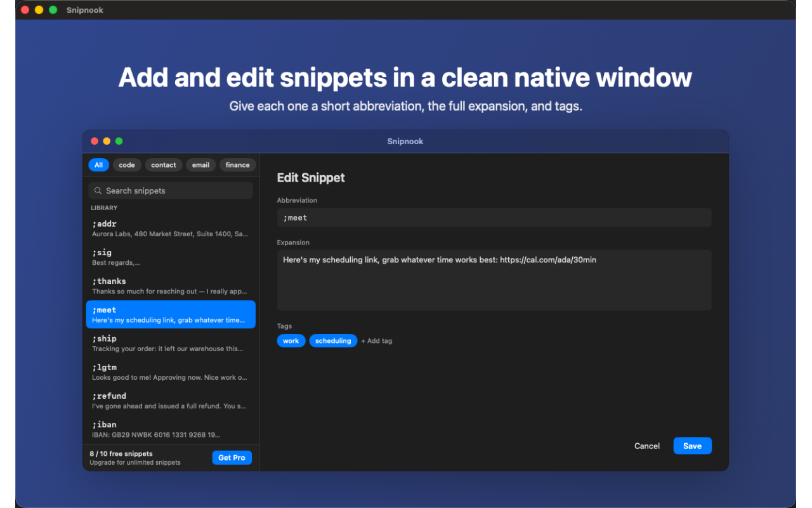Zoom the inner Snipnook editor window
The height and width of the screenshot is (508, 812).
point(119,141)
